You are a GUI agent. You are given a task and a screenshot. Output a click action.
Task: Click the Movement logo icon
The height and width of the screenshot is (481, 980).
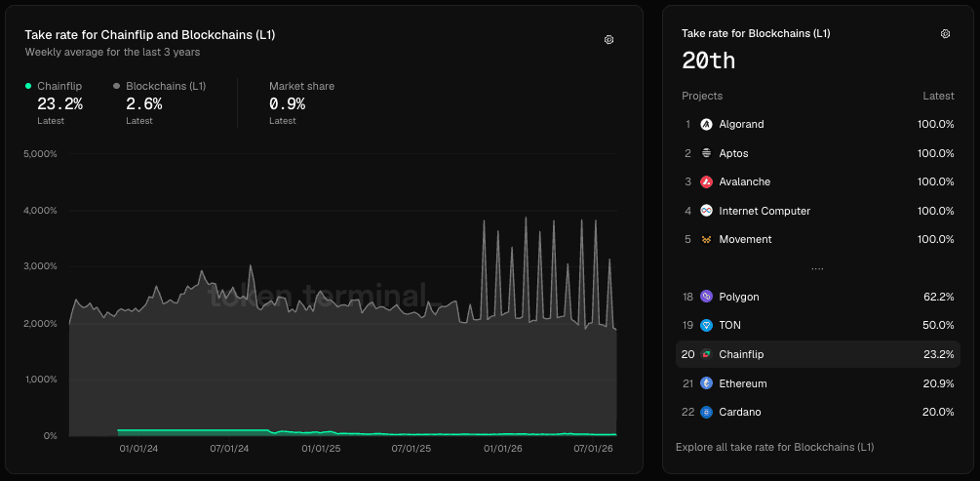pos(706,240)
